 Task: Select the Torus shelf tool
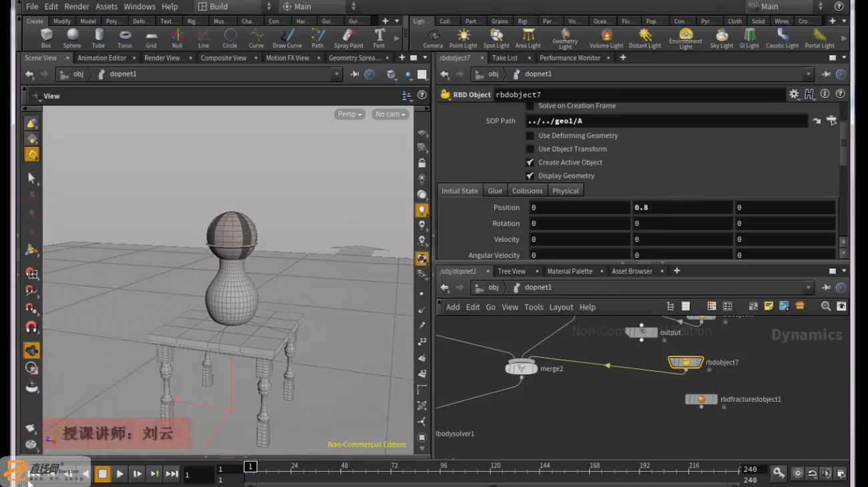(125, 38)
